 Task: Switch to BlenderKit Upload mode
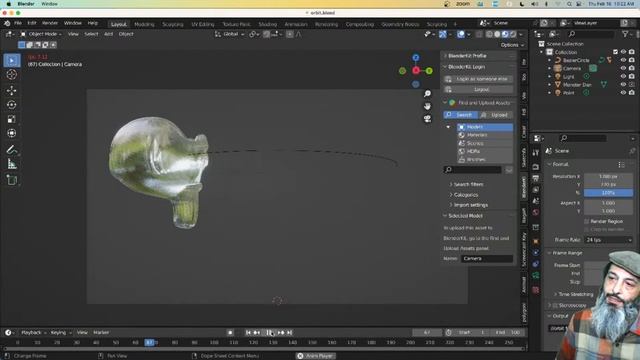click(x=496, y=115)
